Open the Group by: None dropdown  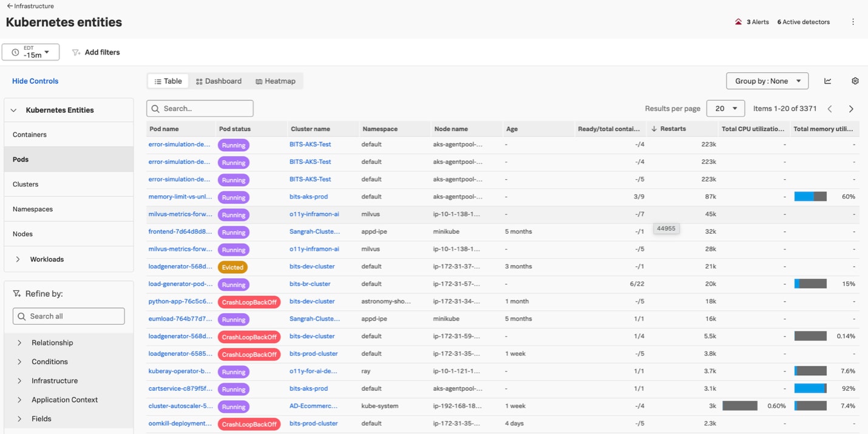(767, 81)
